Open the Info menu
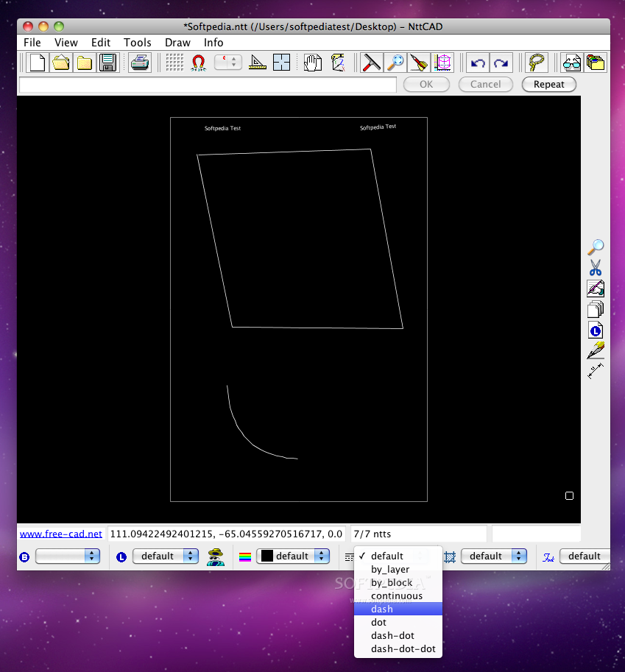The image size is (625, 672). (x=213, y=43)
